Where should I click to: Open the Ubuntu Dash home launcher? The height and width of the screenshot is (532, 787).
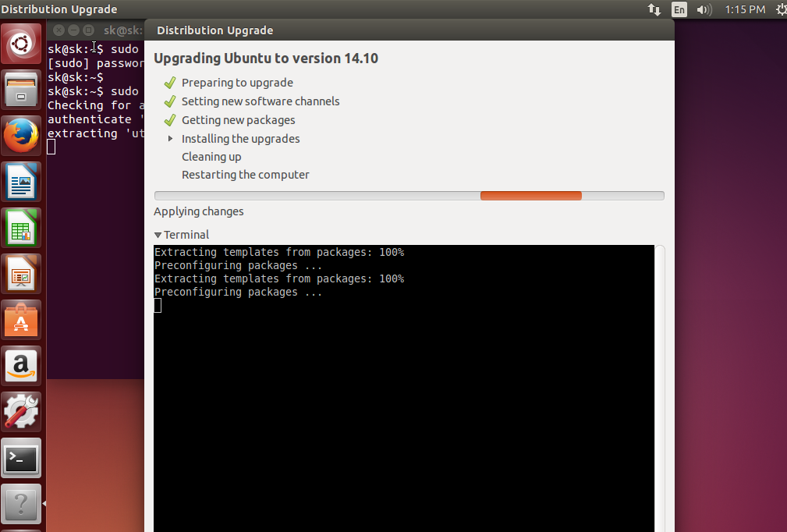click(21, 44)
